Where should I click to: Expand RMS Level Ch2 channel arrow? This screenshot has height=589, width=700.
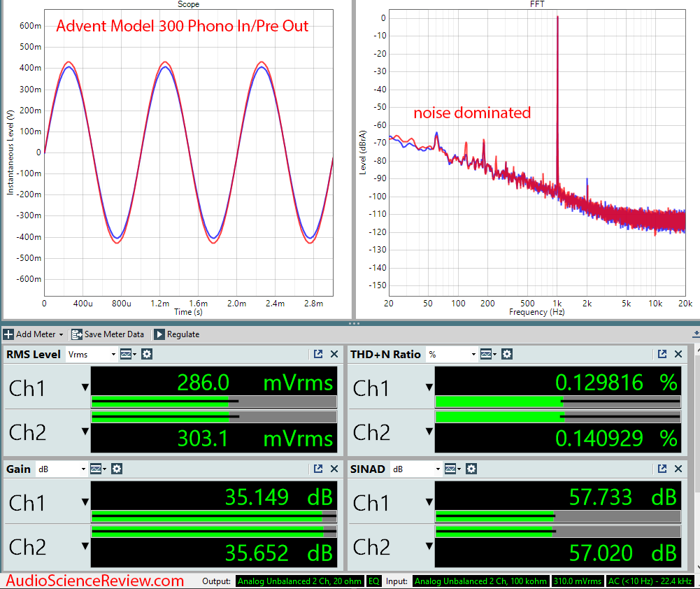click(85, 432)
